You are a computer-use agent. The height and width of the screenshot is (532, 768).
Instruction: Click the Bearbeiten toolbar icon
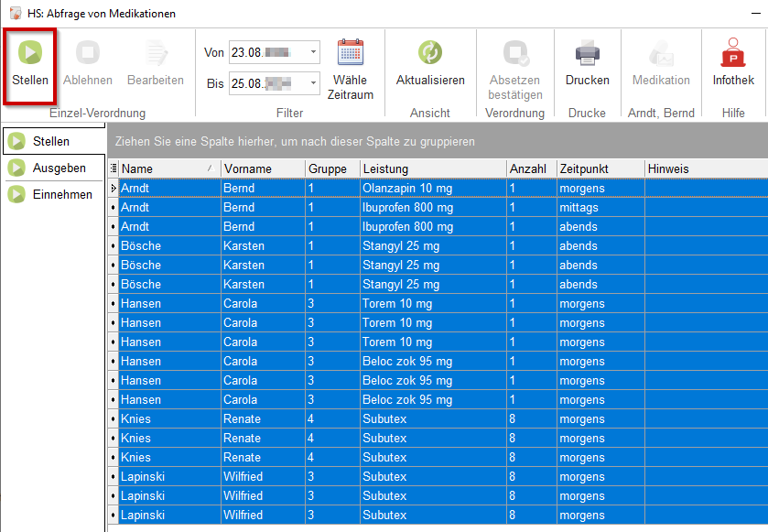[x=155, y=53]
